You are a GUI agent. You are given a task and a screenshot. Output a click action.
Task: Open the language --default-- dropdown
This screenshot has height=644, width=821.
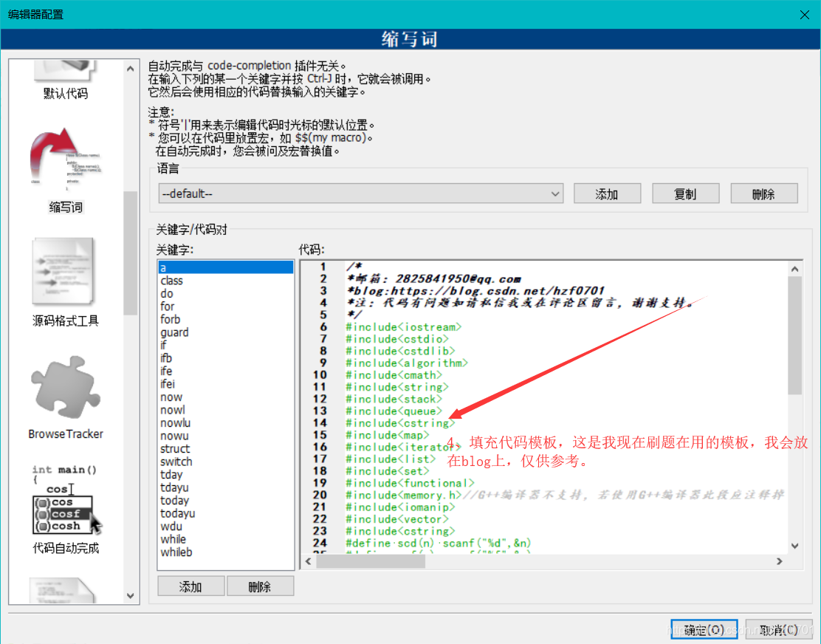click(361, 193)
